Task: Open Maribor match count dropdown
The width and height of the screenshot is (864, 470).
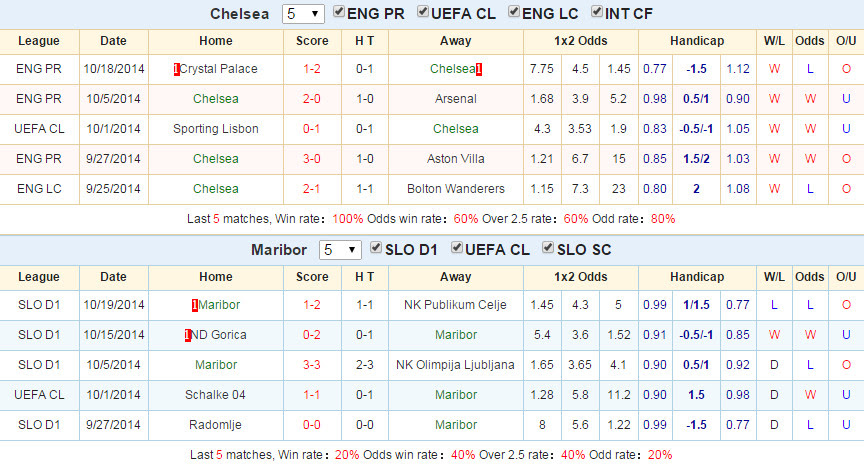Action: pos(340,250)
